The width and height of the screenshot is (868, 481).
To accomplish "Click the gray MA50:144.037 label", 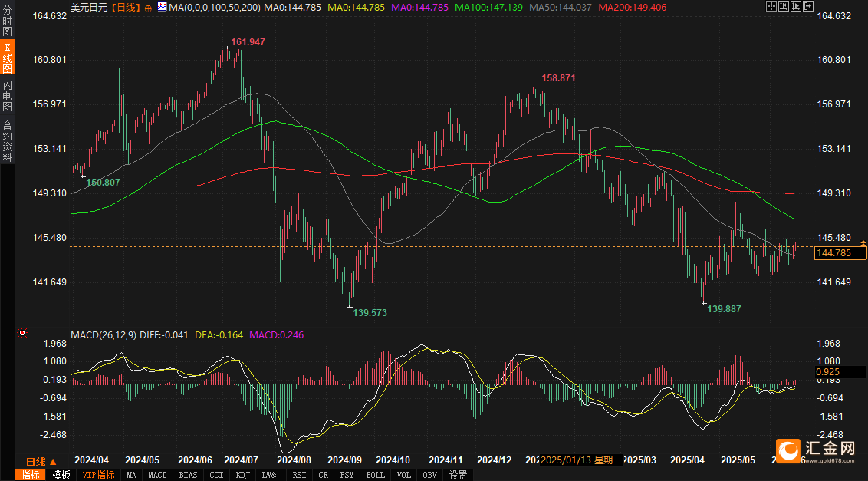I will pos(561,8).
